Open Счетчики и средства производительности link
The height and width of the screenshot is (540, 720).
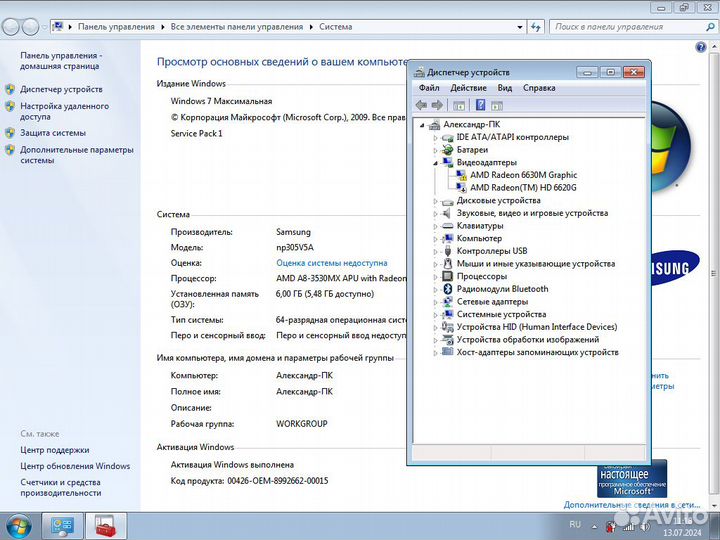(x=61, y=487)
